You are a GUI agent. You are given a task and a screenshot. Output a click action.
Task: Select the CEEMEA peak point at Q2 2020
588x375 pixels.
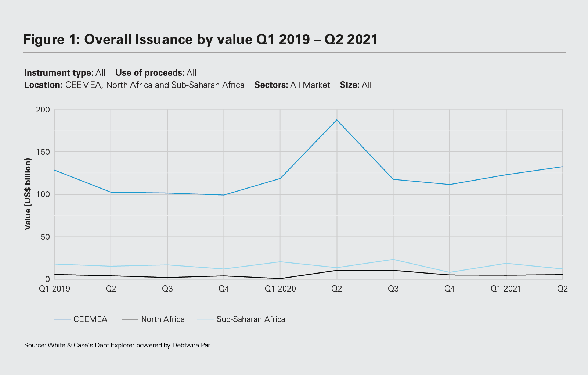point(337,120)
